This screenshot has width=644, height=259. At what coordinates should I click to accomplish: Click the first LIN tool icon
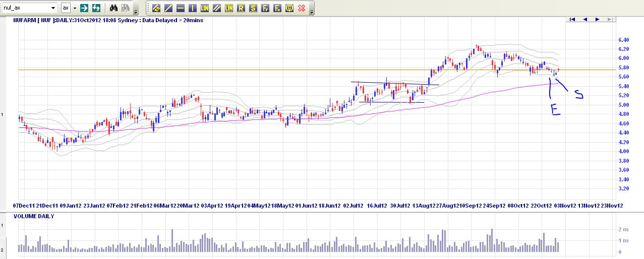[x=204, y=8]
